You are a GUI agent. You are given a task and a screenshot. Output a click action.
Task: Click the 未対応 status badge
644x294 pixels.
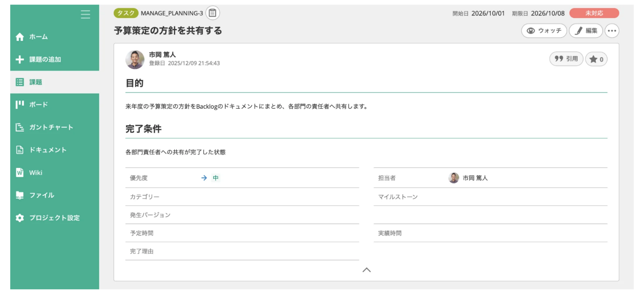tap(594, 13)
